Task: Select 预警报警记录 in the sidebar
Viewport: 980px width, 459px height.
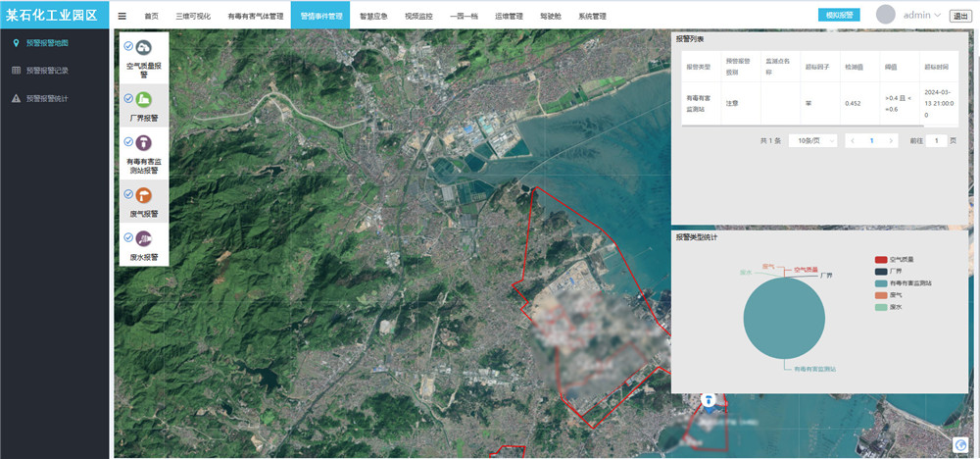Action: 47,71
